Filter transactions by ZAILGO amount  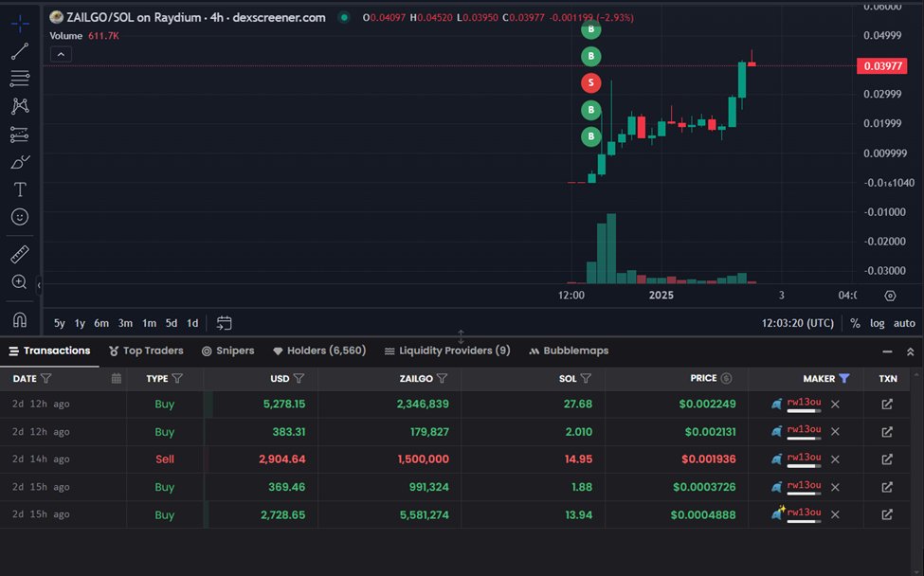(442, 378)
